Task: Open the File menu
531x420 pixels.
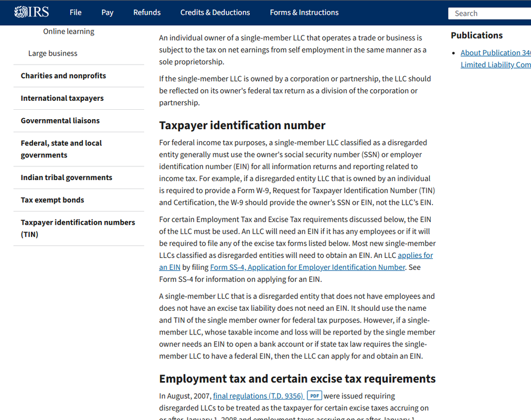Action: click(x=76, y=13)
